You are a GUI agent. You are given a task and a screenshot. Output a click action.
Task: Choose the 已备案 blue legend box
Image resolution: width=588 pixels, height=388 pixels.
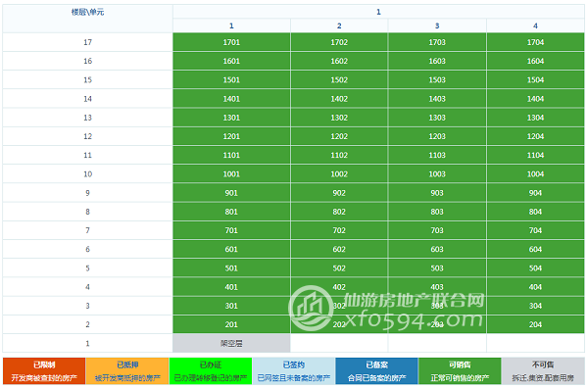(377, 371)
